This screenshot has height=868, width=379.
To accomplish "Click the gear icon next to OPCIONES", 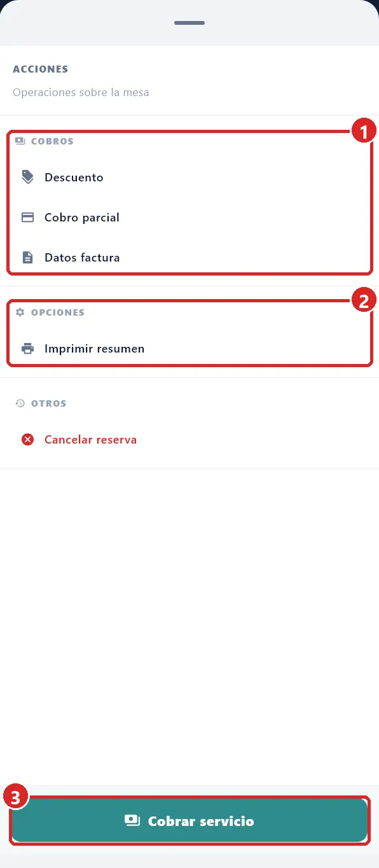I will tap(20, 312).
